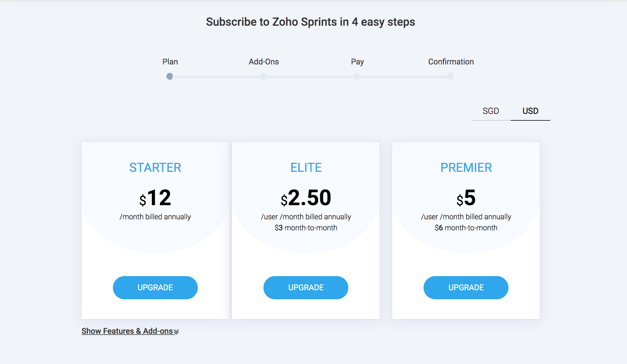The height and width of the screenshot is (364, 627).
Task: Switch currency to SGD tab
Action: pos(491,111)
